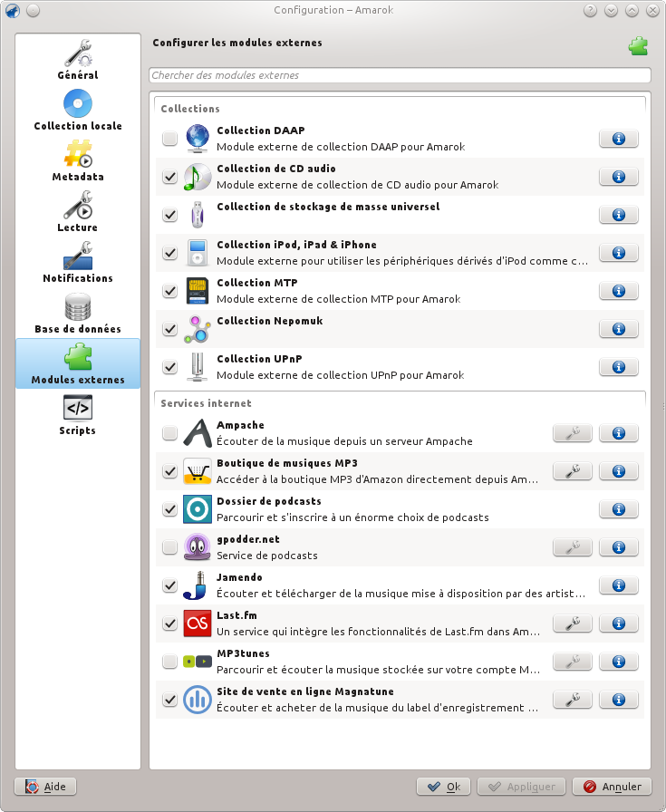Configure MP3tunes with wrench button
The image size is (666, 812).
pyautogui.click(x=573, y=662)
